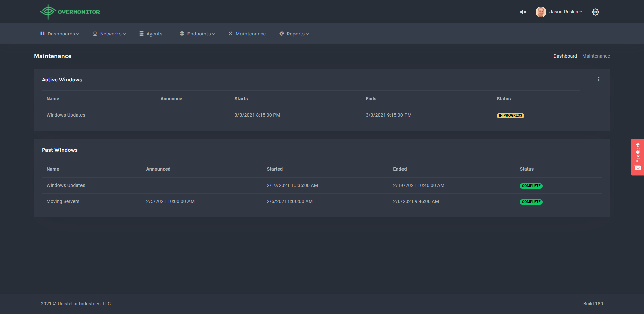
Task: Click Jason Reskin's profile avatar
Action: pos(541,12)
